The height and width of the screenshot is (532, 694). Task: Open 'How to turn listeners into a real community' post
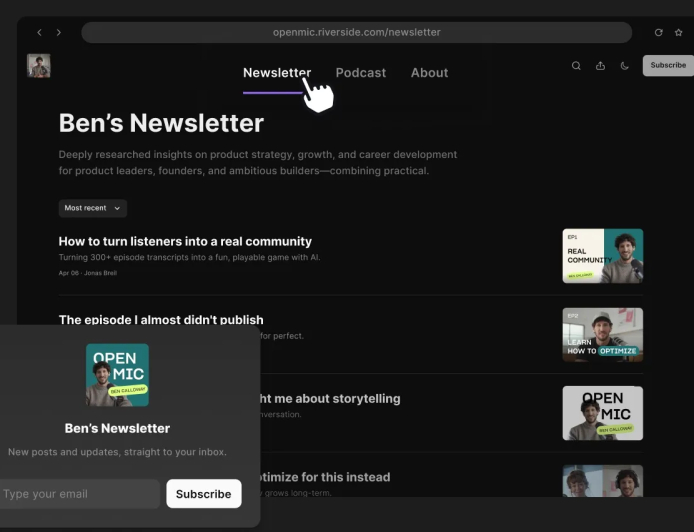pyautogui.click(x=185, y=241)
